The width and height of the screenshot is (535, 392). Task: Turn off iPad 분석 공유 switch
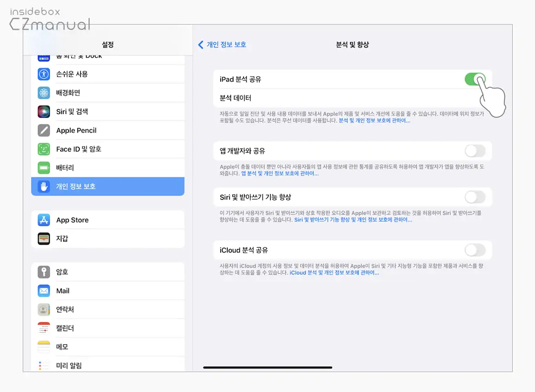[475, 79]
